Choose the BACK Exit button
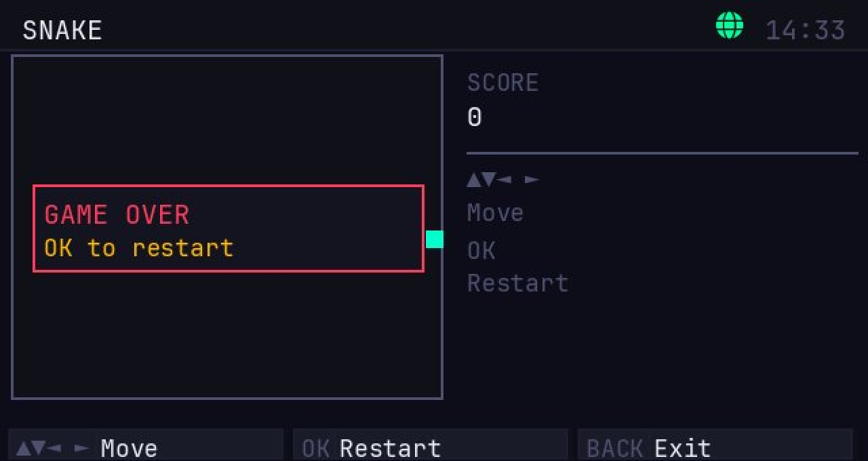The image size is (868, 461). pos(715,445)
